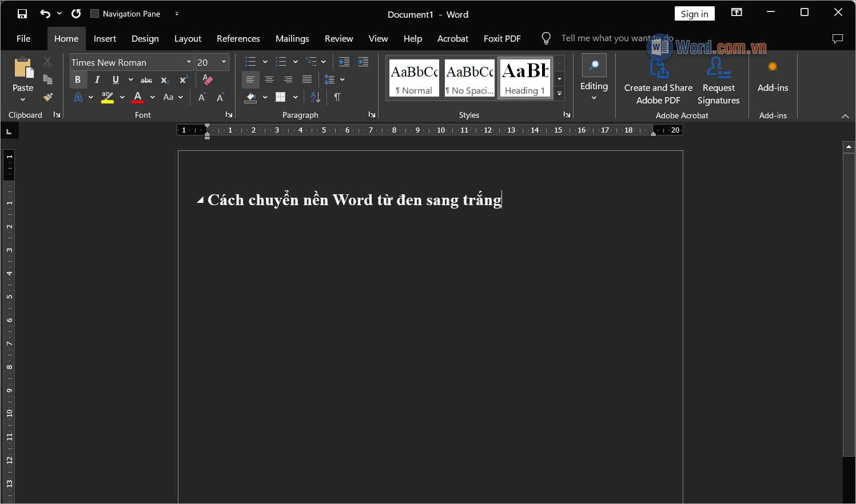Viewport: 856px width, 504px height.
Task: Apply the red font color swatch
Action: 138,97
